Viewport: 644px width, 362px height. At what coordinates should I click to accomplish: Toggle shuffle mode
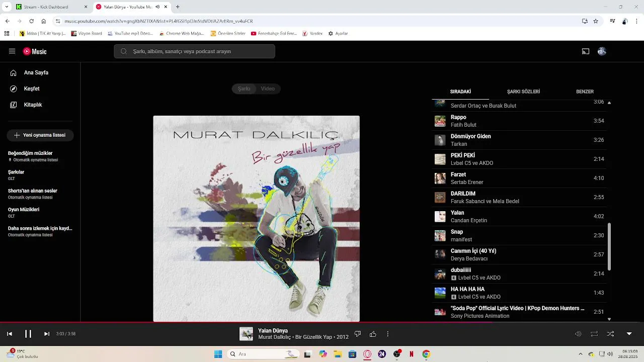click(x=610, y=334)
